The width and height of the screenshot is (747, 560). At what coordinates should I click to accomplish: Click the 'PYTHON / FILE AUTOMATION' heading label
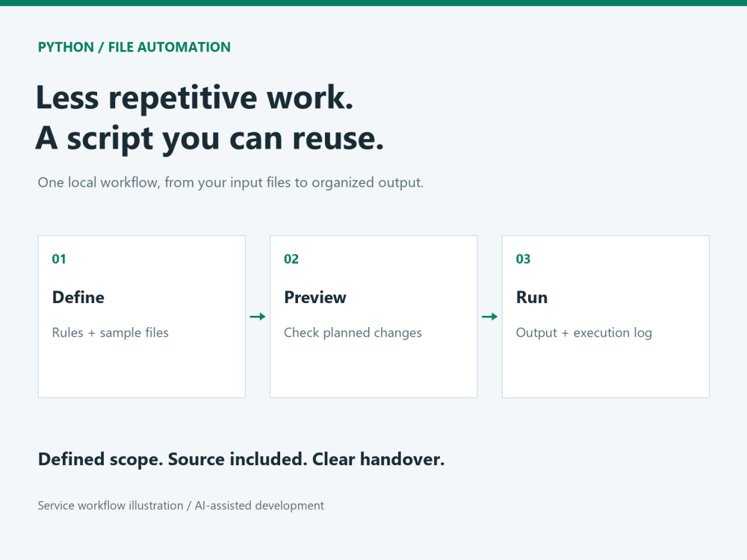tap(134, 47)
